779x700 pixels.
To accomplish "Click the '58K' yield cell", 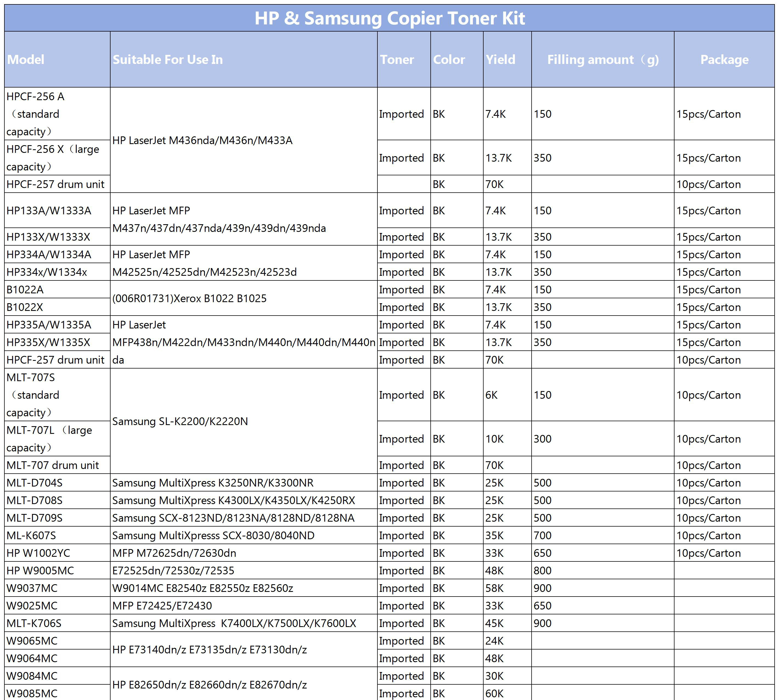I will pyautogui.click(x=507, y=588).
